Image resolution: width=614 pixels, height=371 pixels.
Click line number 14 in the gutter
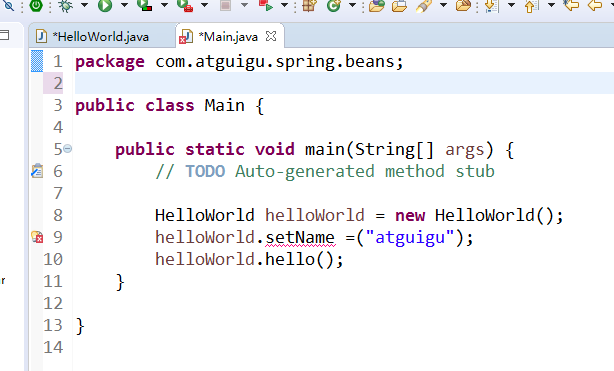tap(53, 347)
